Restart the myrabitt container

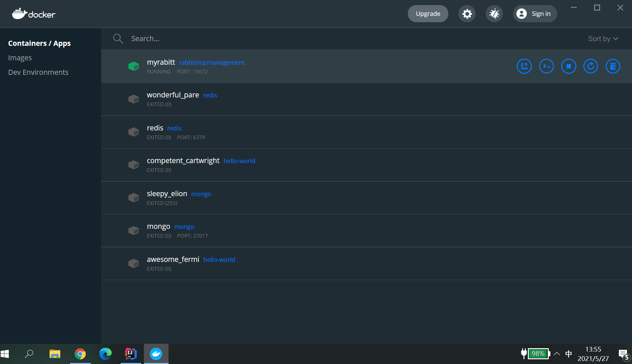591,66
